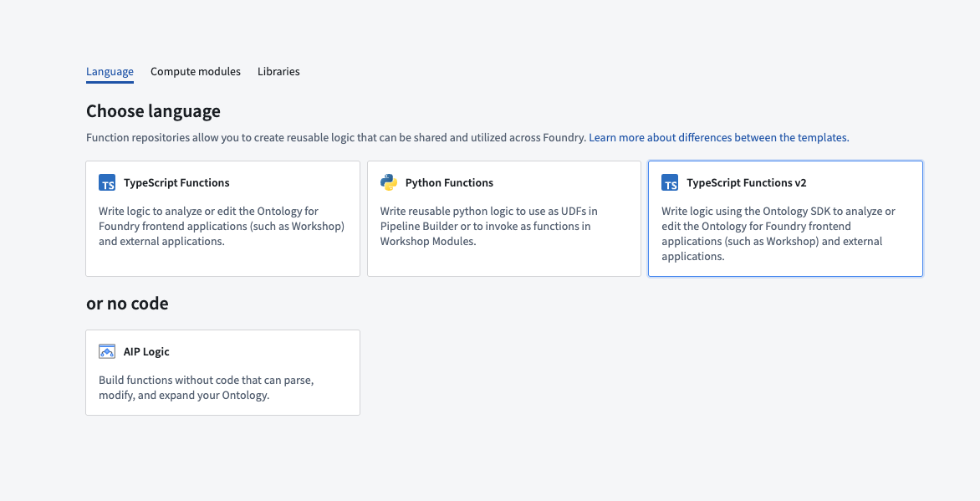Click the Python Functions card title
The height and width of the screenshot is (501, 980).
(x=447, y=182)
